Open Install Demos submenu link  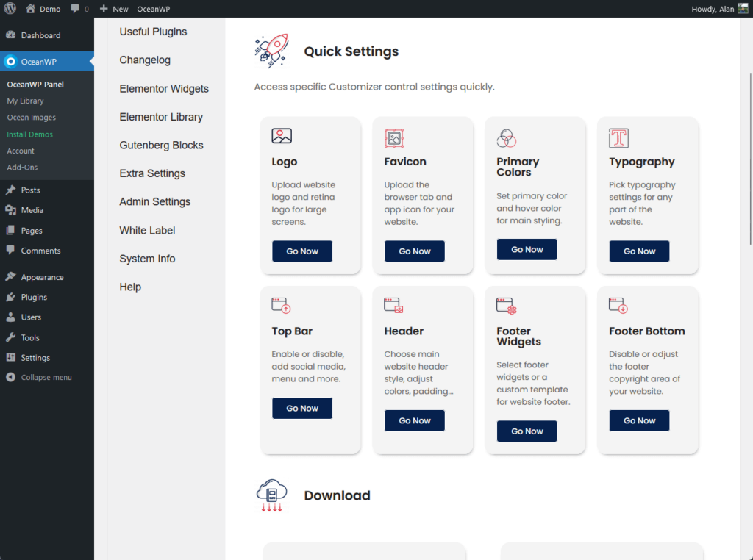[x=29, y=134]
